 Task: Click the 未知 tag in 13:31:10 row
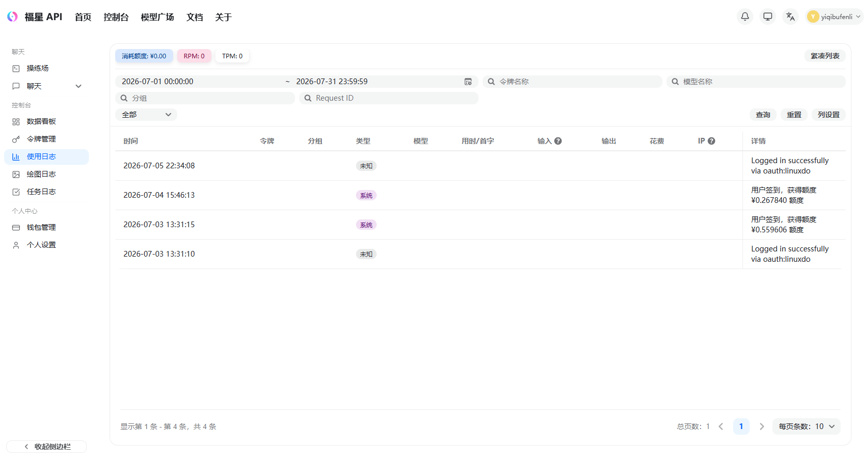pyautogui.click(x=366, y=254)
